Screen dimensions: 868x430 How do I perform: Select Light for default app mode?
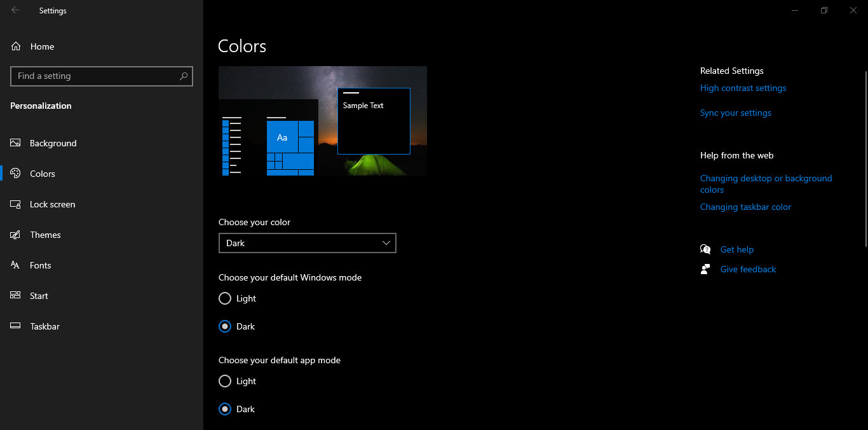(x=224, y=381)
